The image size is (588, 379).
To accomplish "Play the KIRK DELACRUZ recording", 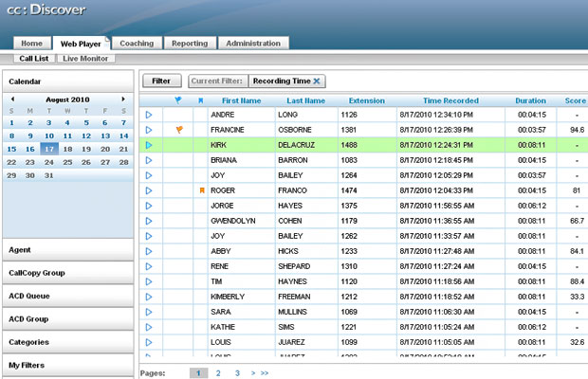I will 149,145.
